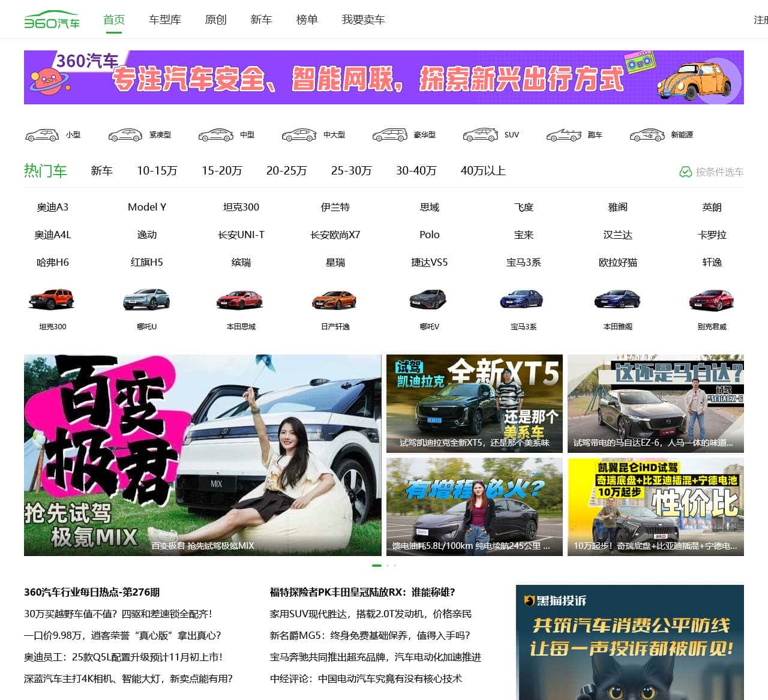The image size is (768, 700).
Task: Open the 黑猫投诉 advertisement banner
Action: pos(630,642)
